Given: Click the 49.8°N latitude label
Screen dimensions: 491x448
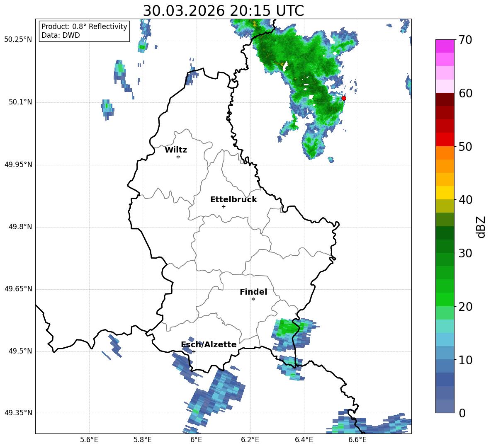Looking at the screenshot, I should (x=20, y=227).
